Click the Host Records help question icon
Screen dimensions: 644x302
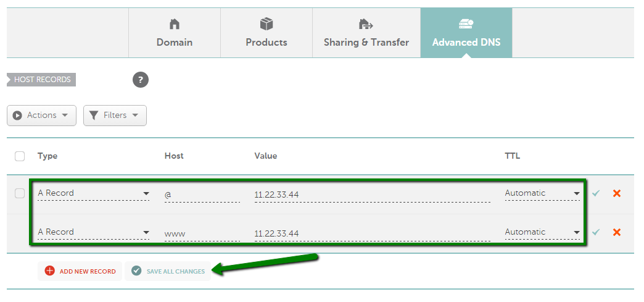coord(141,80)
